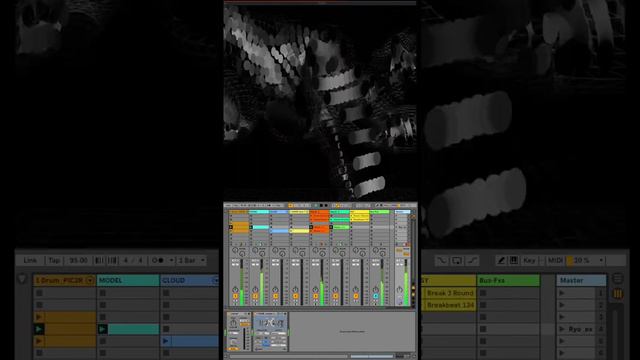The image size is (640, 360).
Task: Toggle the orange round icon below it
Action: click(x=618, y=294)
